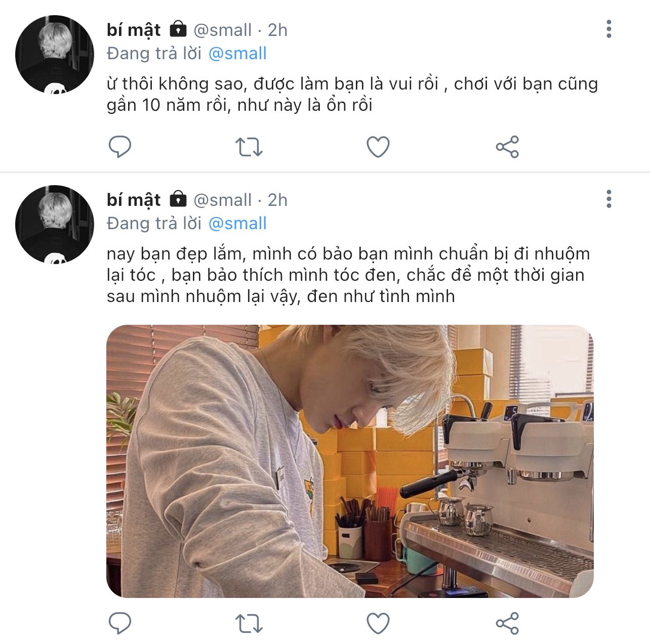
Task: Retweet the tweet with barista photo
Action: [249, 623]
